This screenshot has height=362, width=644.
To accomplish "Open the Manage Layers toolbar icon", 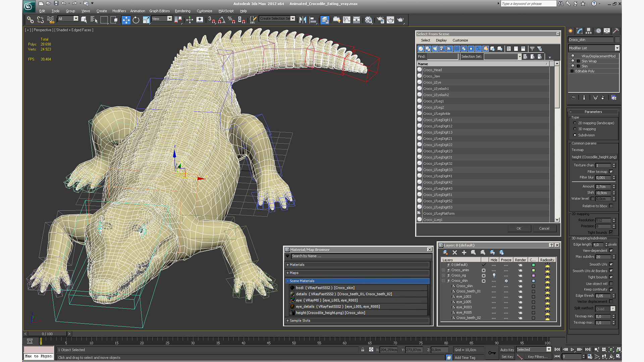I will click(325, 20).
